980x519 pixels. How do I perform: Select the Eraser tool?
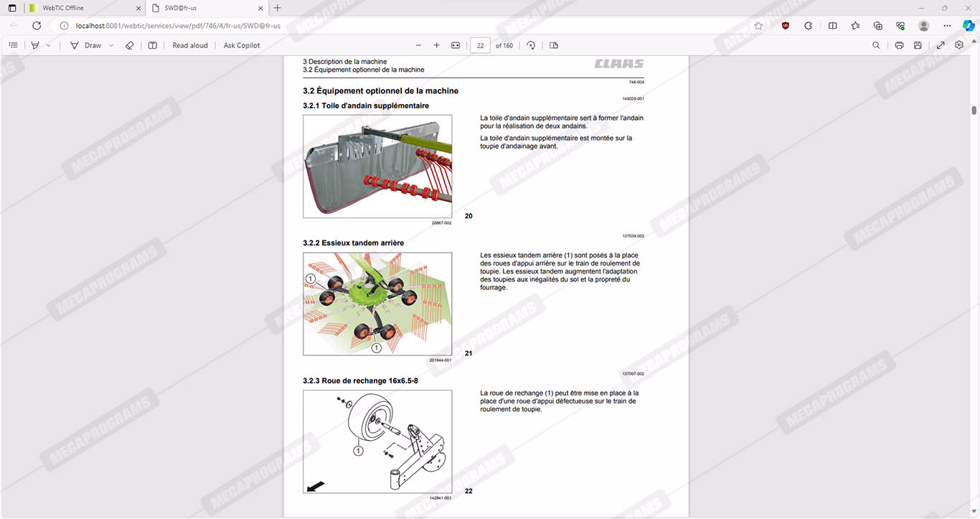[129, 45]
